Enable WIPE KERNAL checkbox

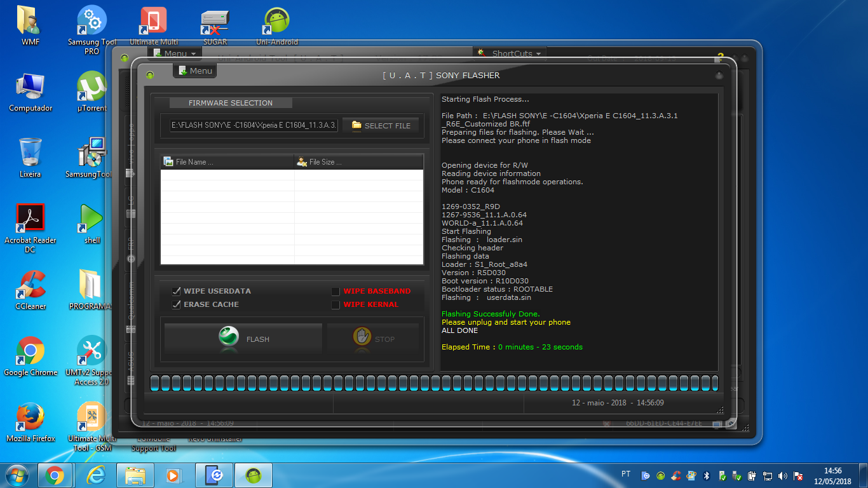point(336,305)
